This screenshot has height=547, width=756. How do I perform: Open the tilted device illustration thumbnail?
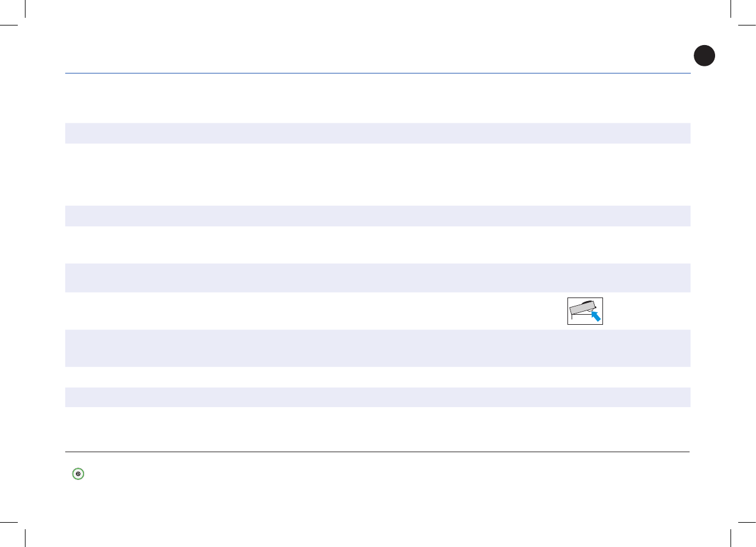click(585, 311)
